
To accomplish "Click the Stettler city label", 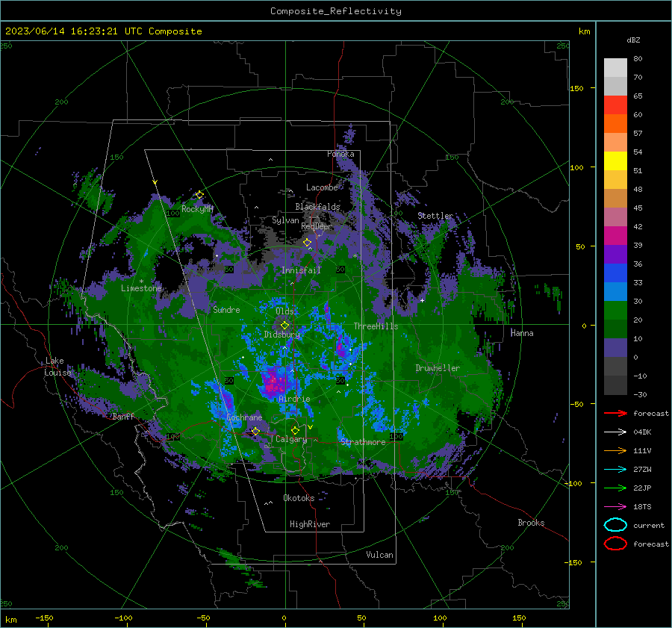I will [x=435, y=216].
